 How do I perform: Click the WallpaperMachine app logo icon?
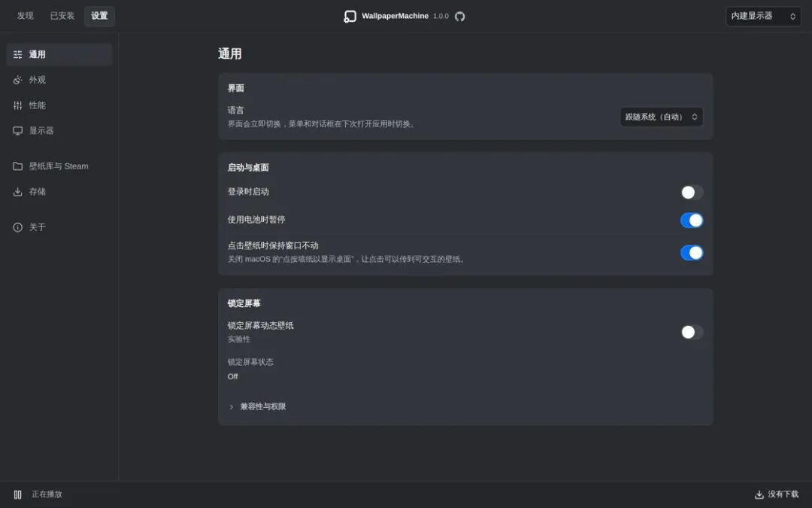click(x=350, y=17)
